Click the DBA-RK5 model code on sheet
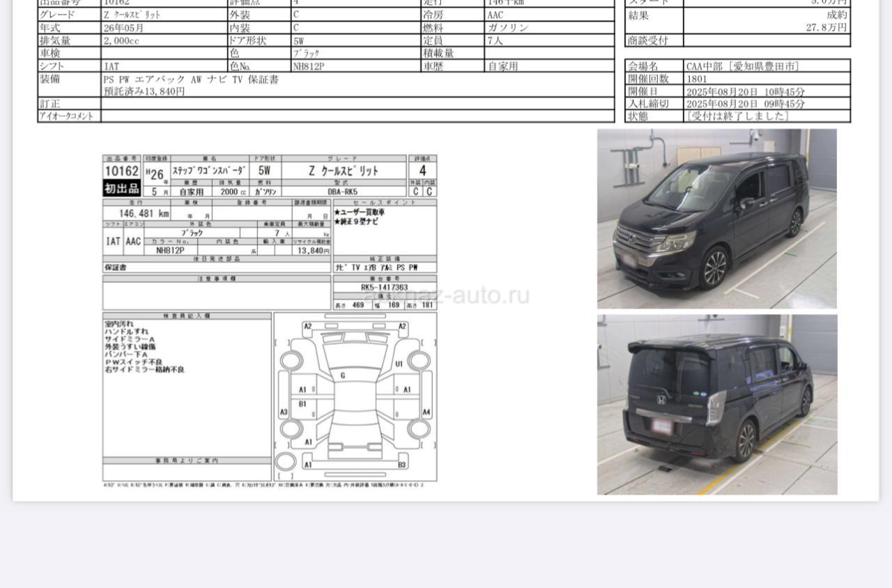892x588 pixels. click(x=342, y=192)
